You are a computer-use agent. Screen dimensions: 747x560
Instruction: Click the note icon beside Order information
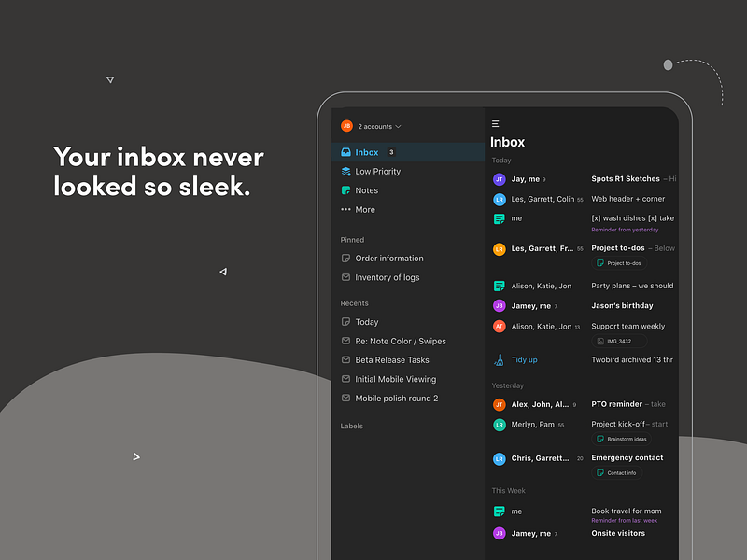point(345,259)
